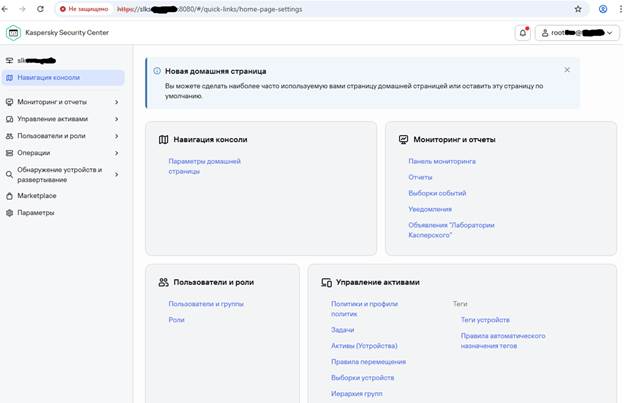Open Панель мониторинга link
The width and height of the screenshot is (624, 403).
click(x=441, y=161)
